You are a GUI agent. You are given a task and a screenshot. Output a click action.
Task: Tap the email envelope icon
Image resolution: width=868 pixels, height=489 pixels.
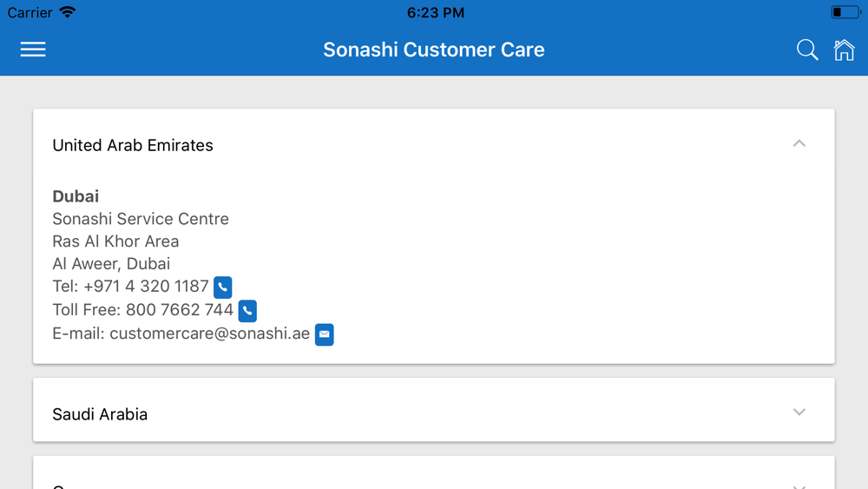point(325,334)
